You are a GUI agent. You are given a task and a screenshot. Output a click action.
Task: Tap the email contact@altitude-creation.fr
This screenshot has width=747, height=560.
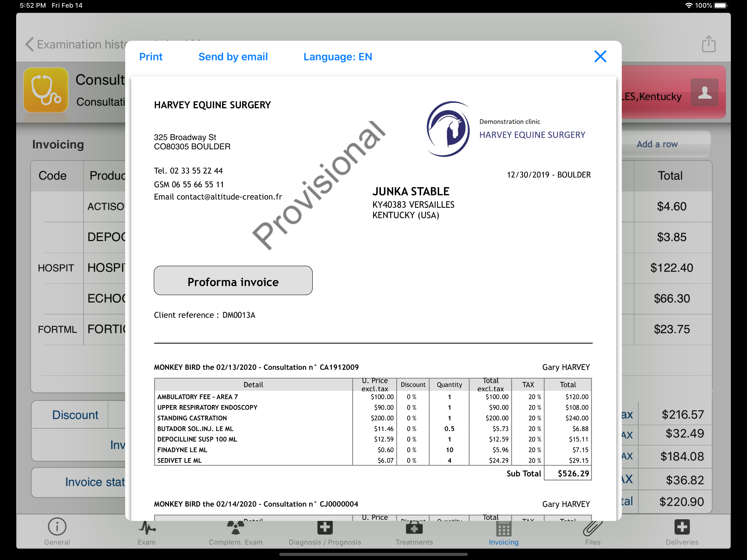tap(229, 197)
